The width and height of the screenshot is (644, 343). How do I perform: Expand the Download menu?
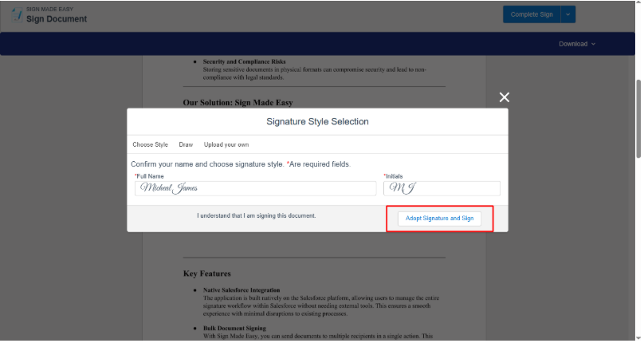577,44
